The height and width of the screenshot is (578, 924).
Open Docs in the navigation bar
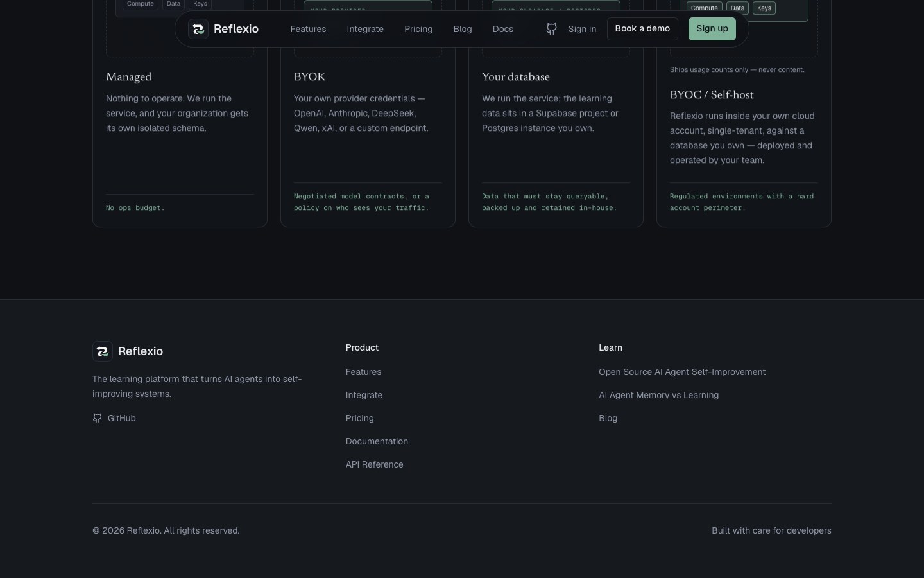(x=503, y=29)
